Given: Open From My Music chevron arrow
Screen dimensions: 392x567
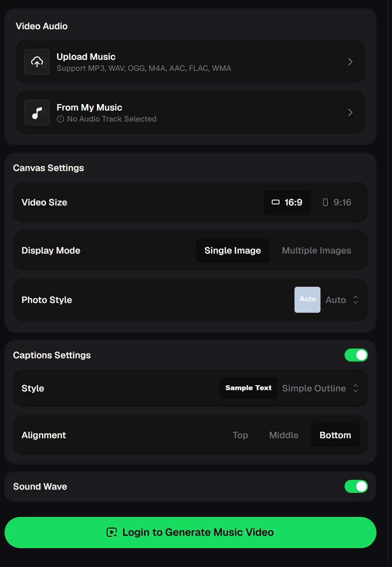Looking at the screenshot, I should 350,112.
